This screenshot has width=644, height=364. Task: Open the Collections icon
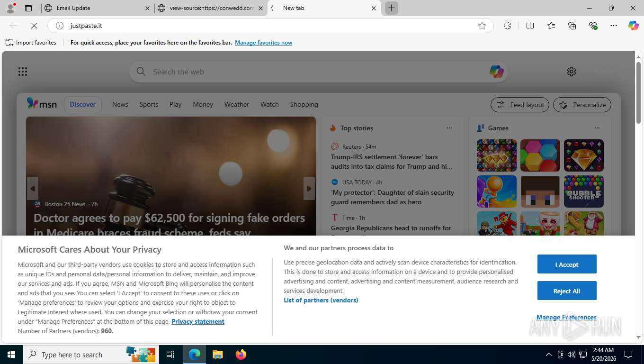point(572,26)
